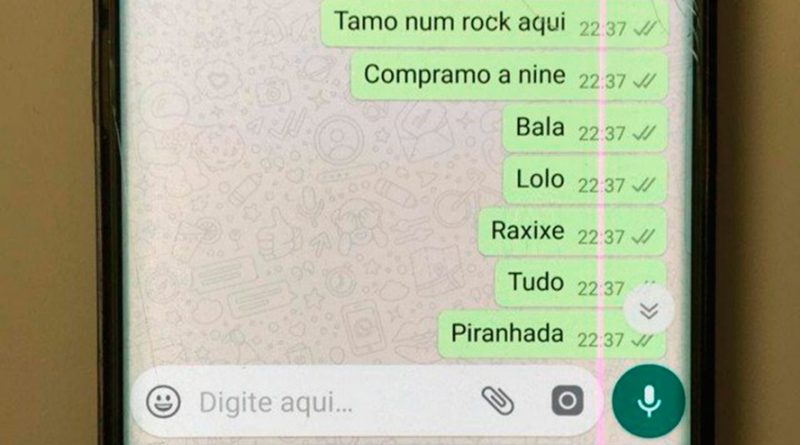This screenshot has height=445, width=800.
Task: Tap the green microphone voice button
Action: tap(648, 401)
